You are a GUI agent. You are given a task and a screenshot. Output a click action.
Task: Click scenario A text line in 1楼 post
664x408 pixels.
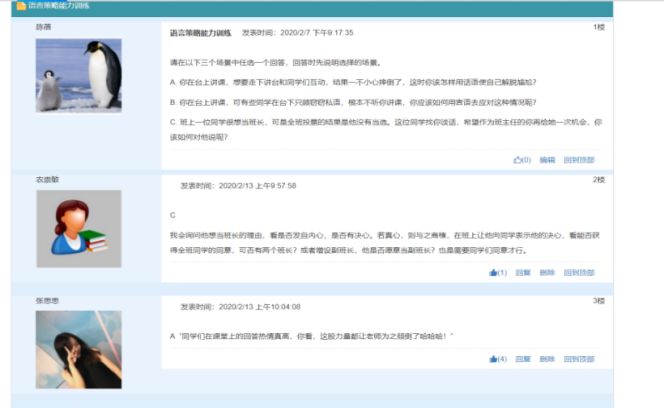point(353,82)
